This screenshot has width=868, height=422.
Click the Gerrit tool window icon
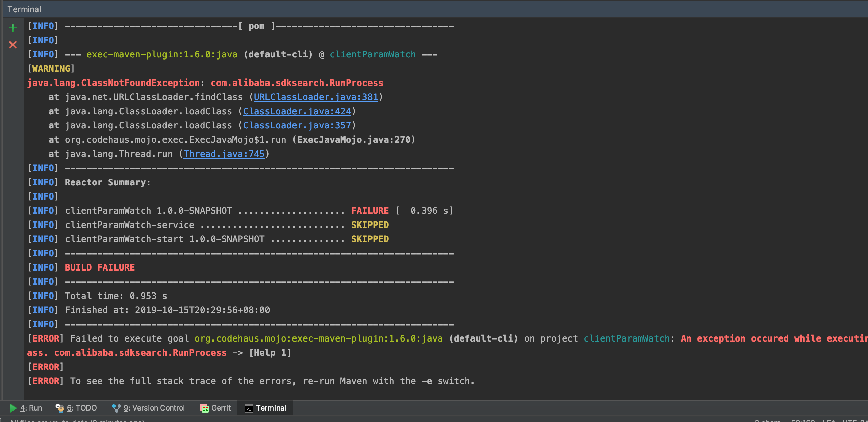tap(204, 408)
